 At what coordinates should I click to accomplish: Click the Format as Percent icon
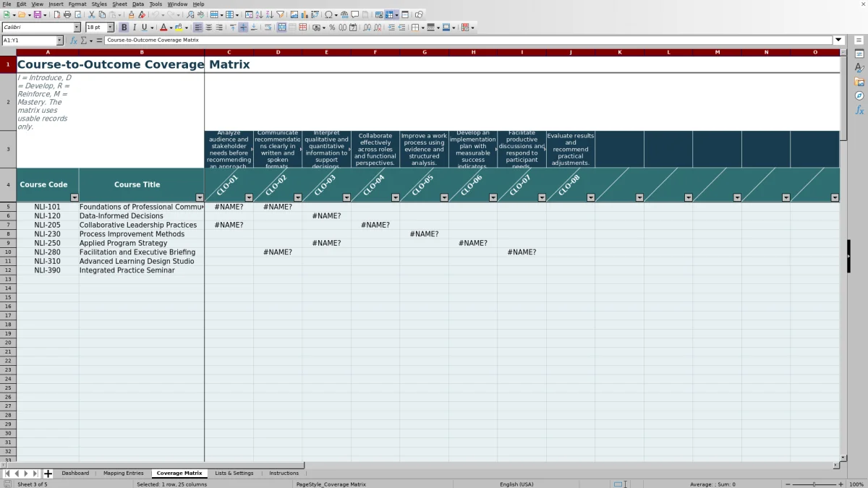(332, 27)
